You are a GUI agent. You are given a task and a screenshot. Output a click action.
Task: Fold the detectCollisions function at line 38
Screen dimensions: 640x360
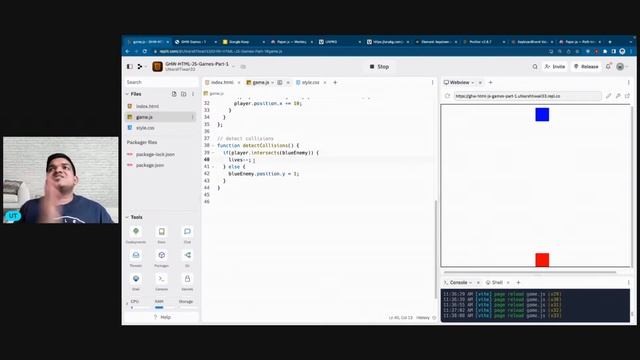(x=213, y=145)
